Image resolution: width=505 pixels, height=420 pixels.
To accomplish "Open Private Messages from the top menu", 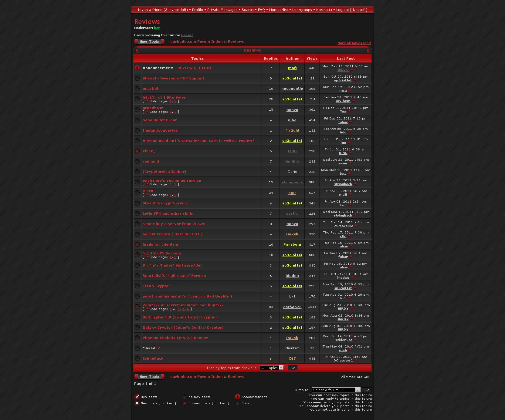I will pos(222,10).
